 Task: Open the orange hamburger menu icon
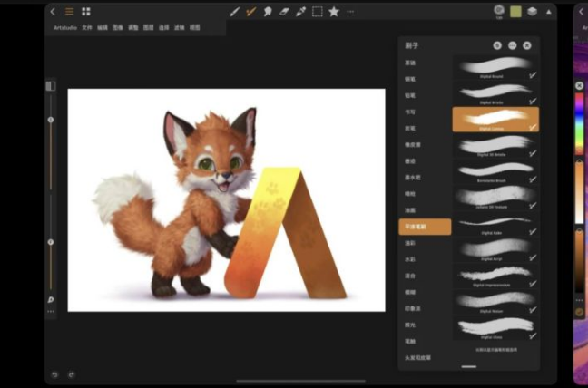pos(69,12)
